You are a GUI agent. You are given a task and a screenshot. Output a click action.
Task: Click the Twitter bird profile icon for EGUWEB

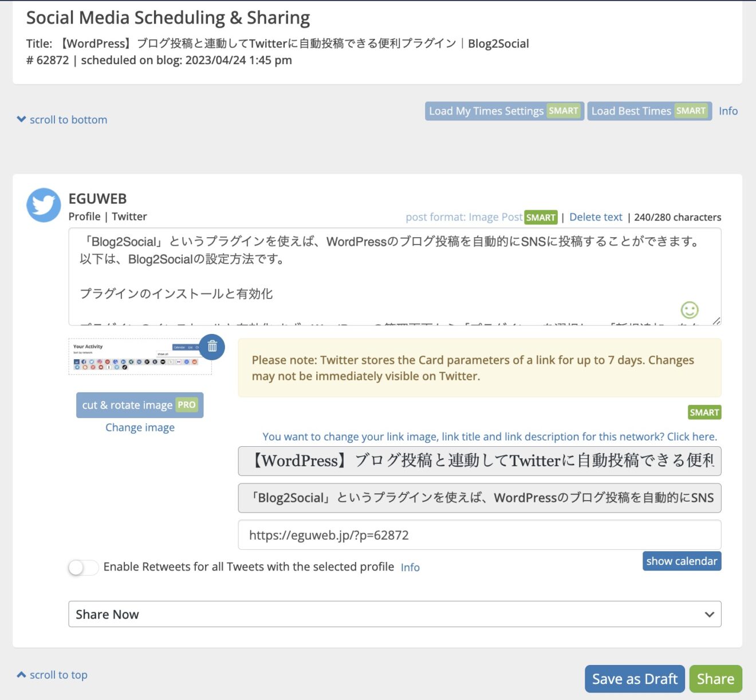click(43, 205)
